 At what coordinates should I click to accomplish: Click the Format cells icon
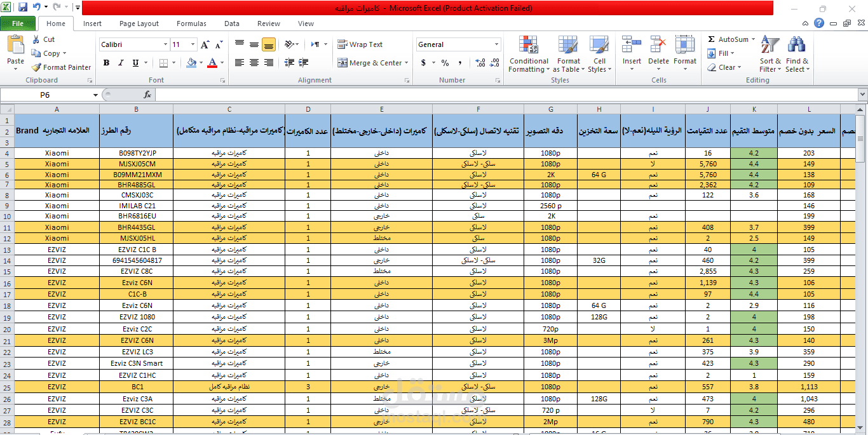pyautogui.click(x=685, y=44)
